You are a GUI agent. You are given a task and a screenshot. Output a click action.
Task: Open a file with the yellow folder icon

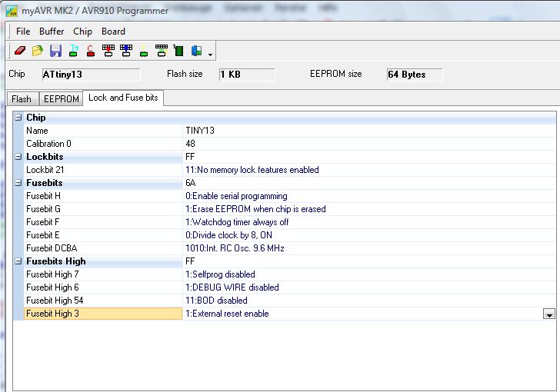click(x=38, y=51)
